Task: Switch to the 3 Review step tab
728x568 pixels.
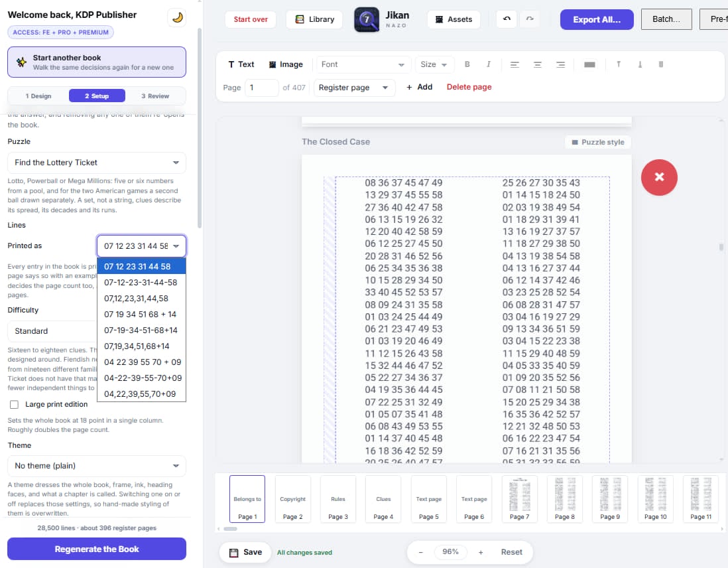Action: click(155, 96)
